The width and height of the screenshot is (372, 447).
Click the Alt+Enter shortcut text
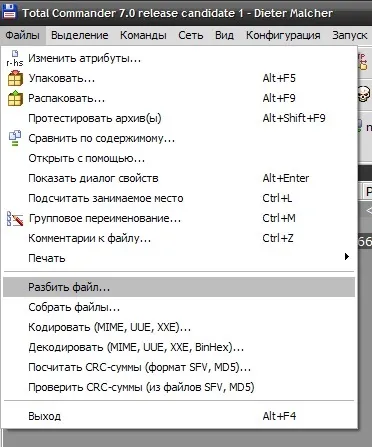coord(286,178)
